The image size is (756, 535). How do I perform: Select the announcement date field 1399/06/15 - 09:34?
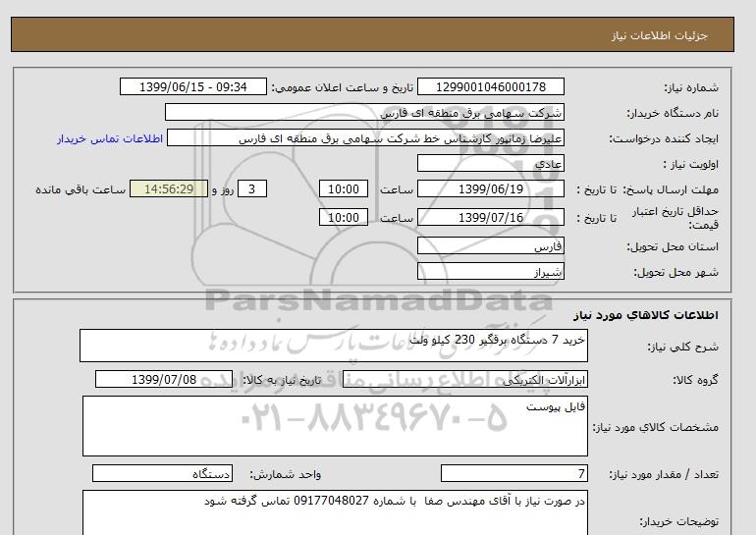pyautogui.click(x=192, y=86)
